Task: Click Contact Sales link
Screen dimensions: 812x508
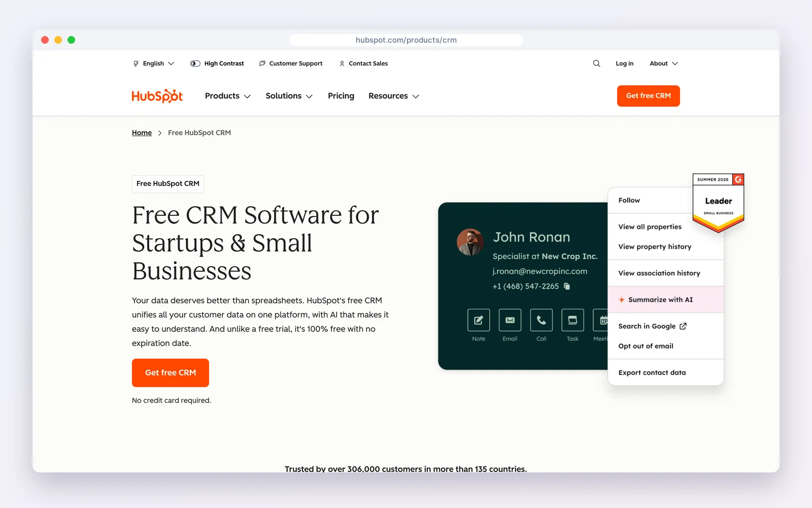Action: click(363, 63)
